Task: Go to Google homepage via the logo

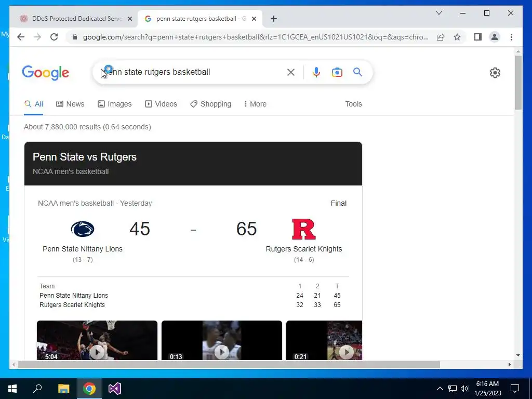Action: [x=46, y=73]
